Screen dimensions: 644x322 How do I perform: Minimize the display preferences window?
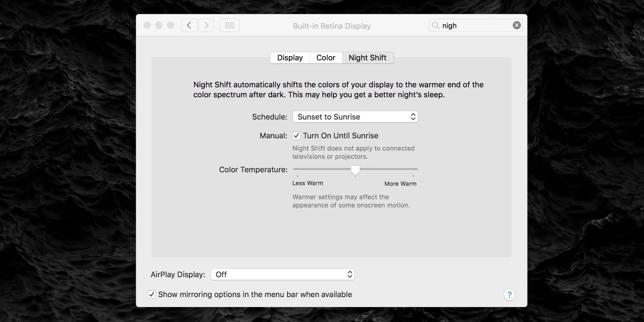click(x=159, y=25)
